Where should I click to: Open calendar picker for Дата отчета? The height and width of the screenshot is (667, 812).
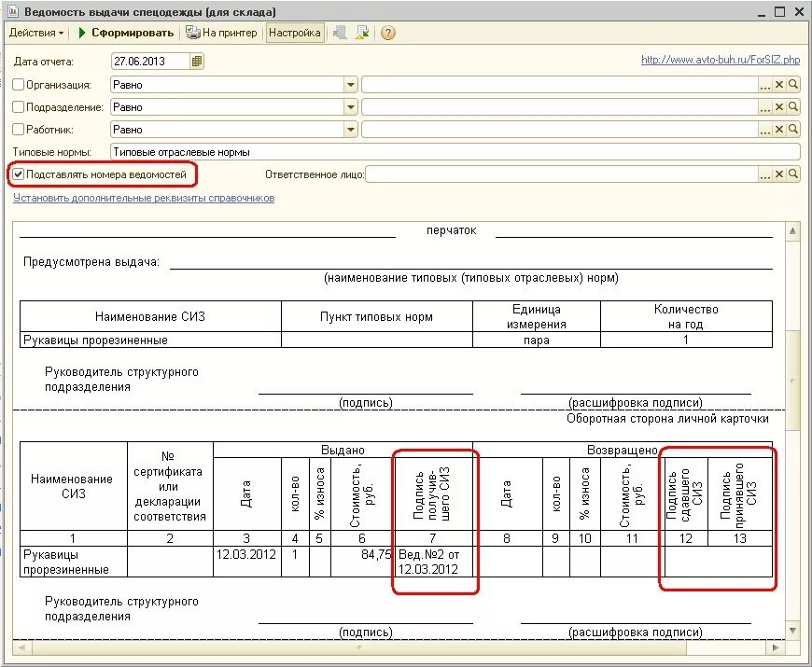[x=197, y=61]
